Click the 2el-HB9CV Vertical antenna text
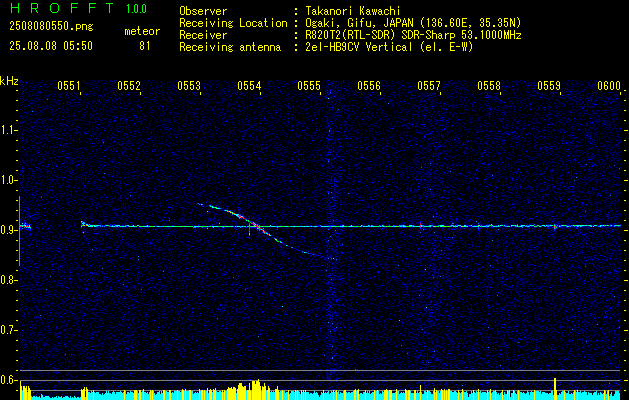This screenshot has height=400, width=629. pos(389,47)
